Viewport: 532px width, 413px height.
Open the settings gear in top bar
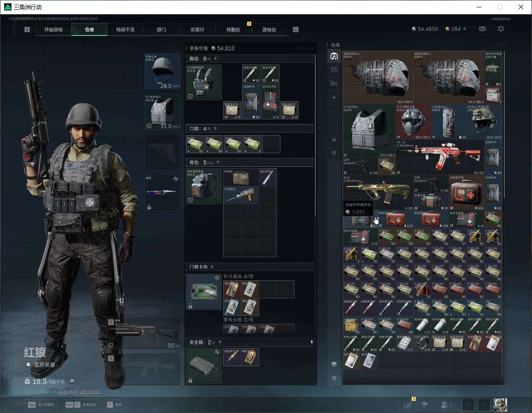click(x=501, y=29)
